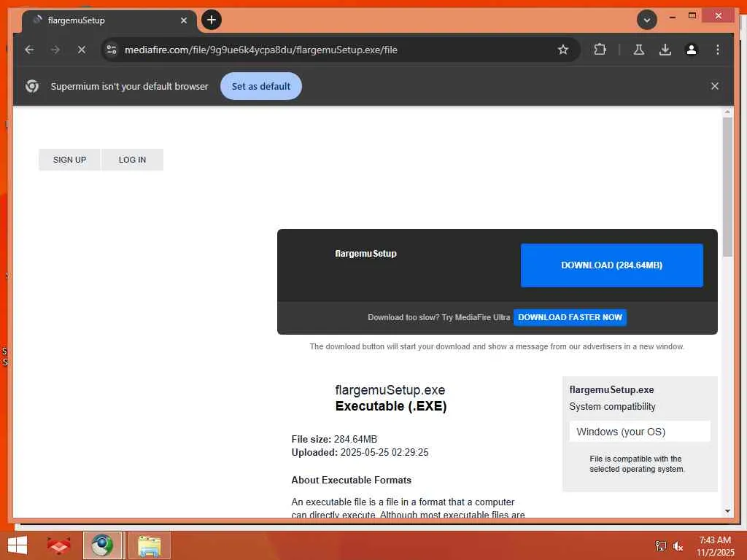Click the Executable (.EXE) heading
This screenshot has height=560, width=747.
click(x=391, y=406)
